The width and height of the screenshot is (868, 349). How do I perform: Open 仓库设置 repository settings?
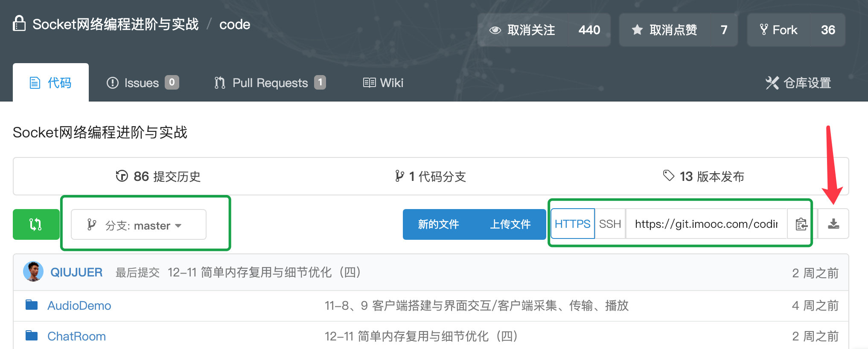(x=798, y=83)
